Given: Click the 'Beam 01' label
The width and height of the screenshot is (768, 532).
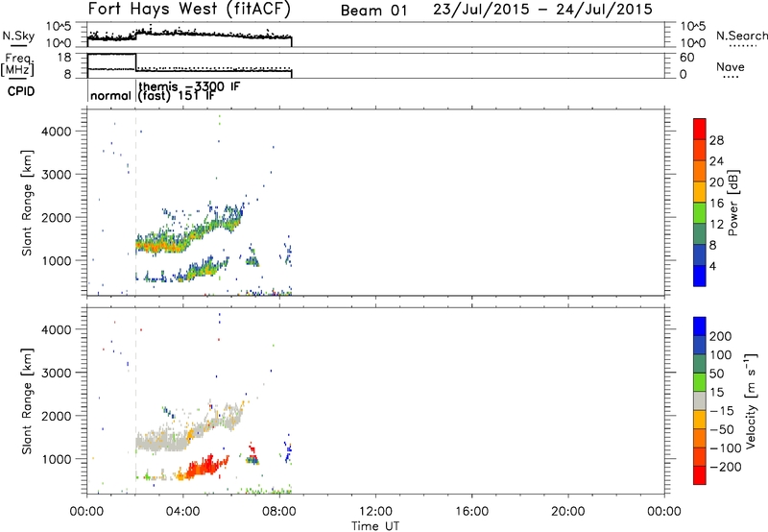Looking at the screenshot, I should 373,11.
